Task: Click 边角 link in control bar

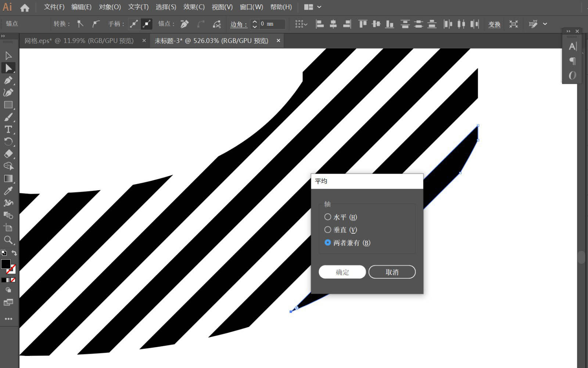Action: click(239, 24)
